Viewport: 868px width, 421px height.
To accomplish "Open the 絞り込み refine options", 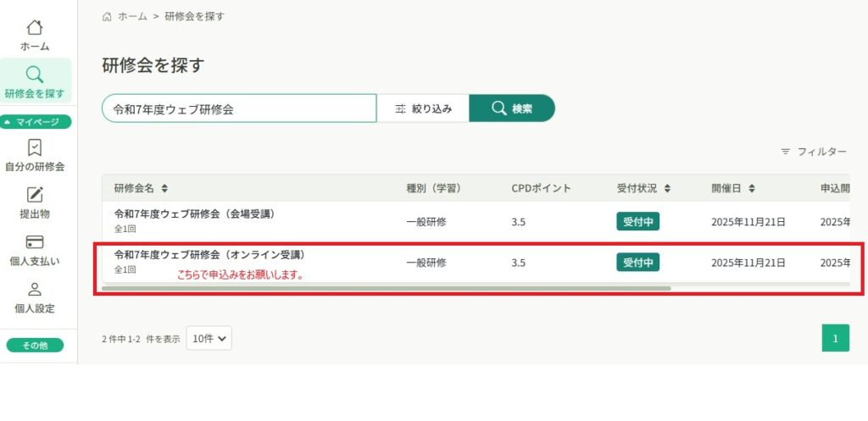I will 423,108.
